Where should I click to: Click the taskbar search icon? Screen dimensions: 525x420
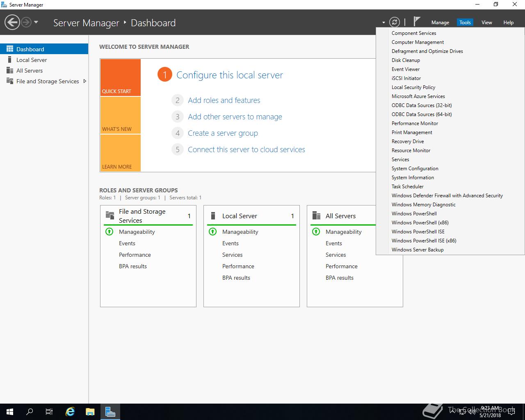click(30, 412)
